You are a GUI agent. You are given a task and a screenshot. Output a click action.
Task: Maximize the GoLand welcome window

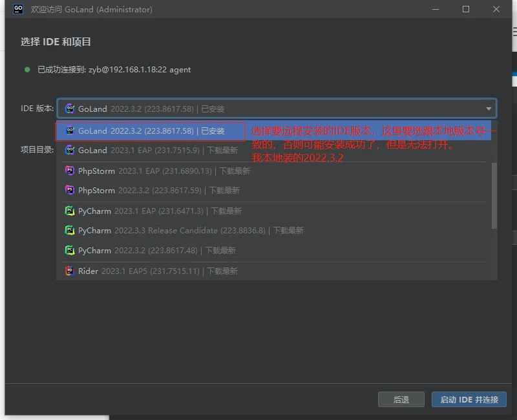465,9
